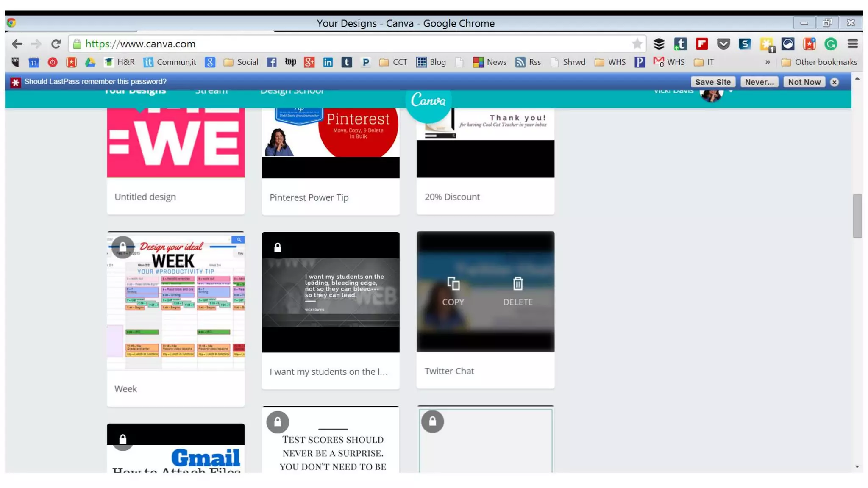Click the round Canva logo
Image resolution: width=868 pixels, height=488 pixels.
[x=428, y=101]
